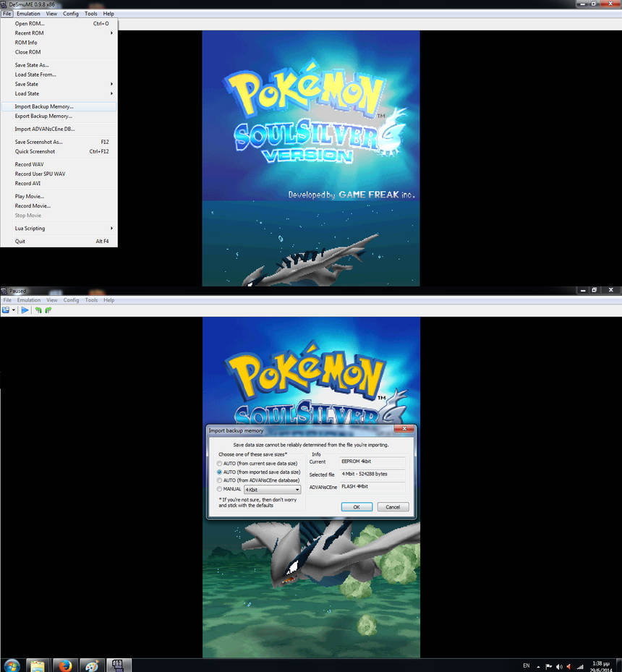Open the Emulation menu in top window
The width and height of the screenshot is (622, 672).
[28, 14]
